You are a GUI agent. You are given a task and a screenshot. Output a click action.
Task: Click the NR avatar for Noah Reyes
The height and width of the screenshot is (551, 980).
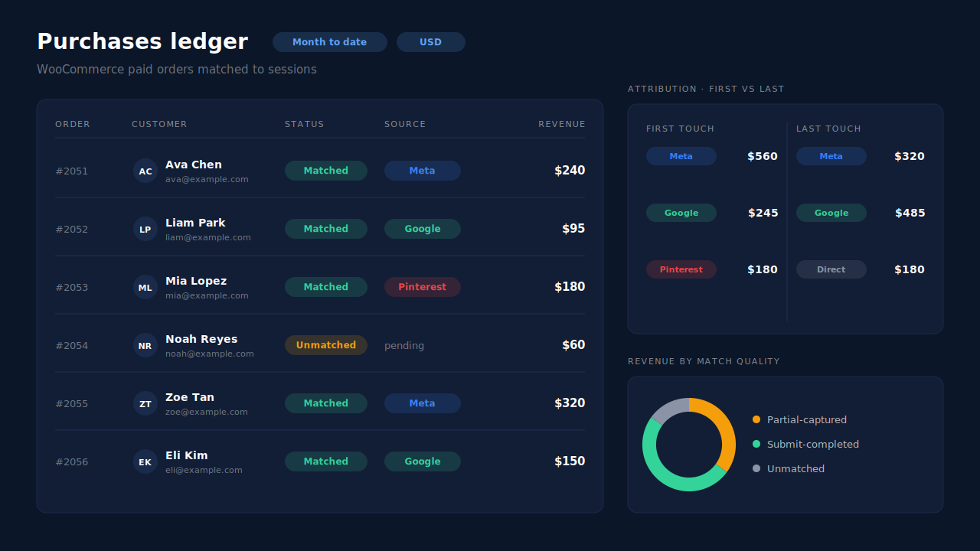145,345
